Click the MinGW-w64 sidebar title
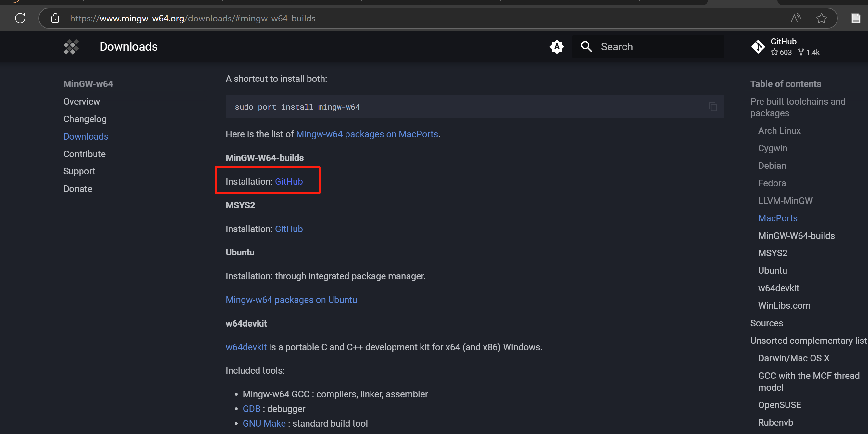The height and width of the screenshot is (434, 868). point(88,84)
